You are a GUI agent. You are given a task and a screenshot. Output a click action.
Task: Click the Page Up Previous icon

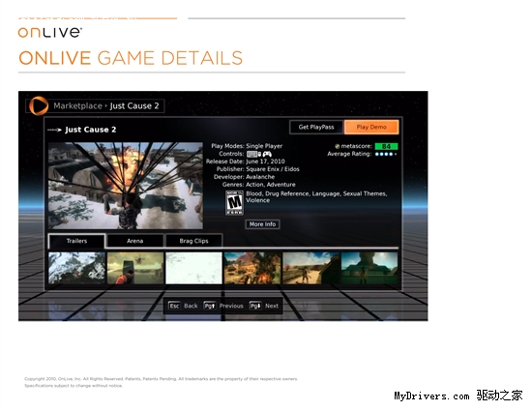point(209,306)
